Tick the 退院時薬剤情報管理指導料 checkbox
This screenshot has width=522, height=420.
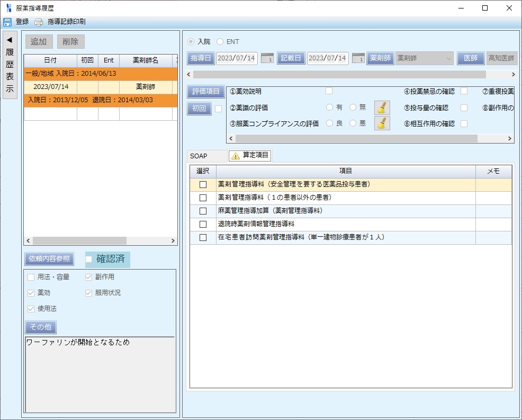point(203,225)
